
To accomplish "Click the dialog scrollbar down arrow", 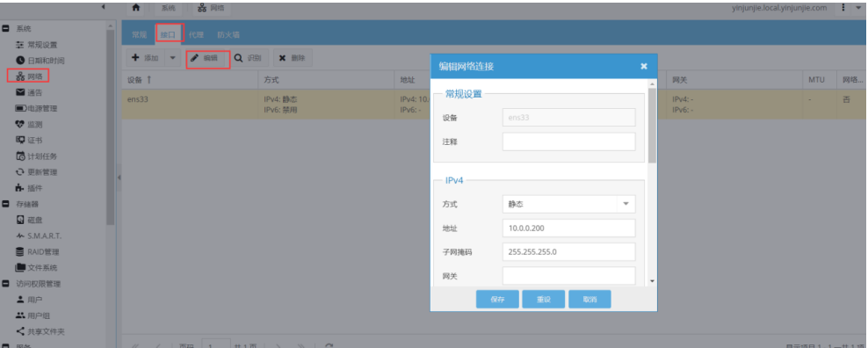I will 652,281.
